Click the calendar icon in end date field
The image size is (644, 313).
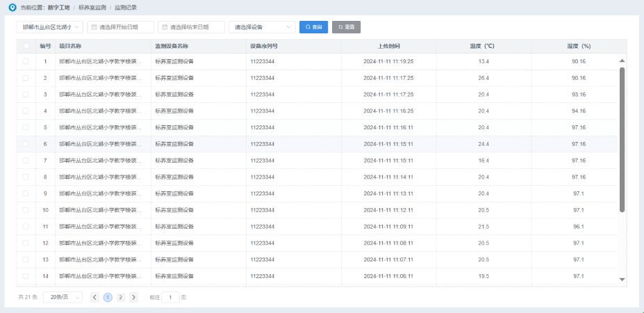pyautogui.click(x=165, y=27)
